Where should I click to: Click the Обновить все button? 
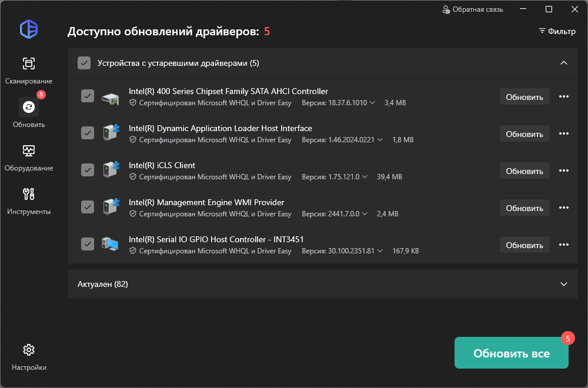tap(511, 353)
